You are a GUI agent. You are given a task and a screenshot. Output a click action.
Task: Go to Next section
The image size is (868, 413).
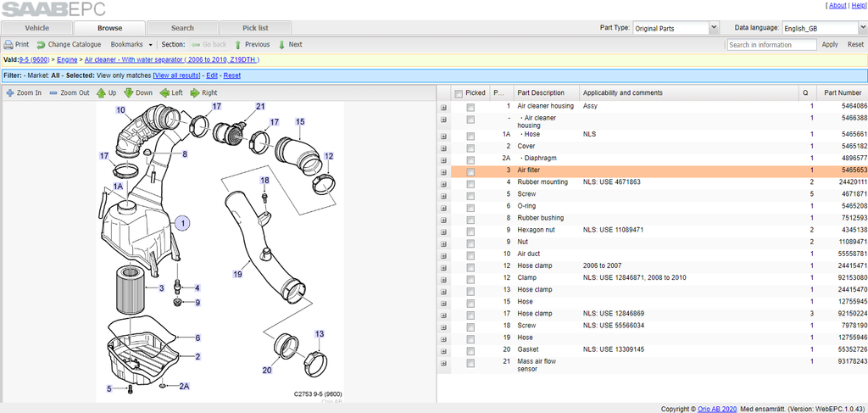click(290, 44)
